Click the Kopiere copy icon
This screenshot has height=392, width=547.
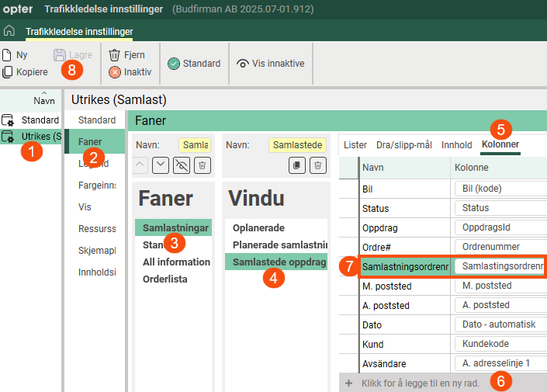click(x=7, y=72)
